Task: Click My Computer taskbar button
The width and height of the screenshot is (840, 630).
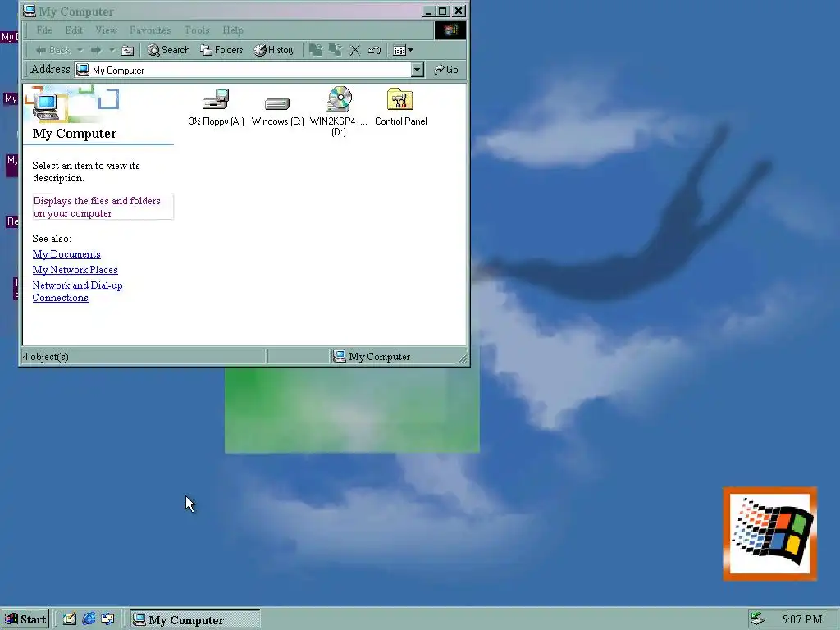Action: pyautogui.click(x=195, y=619)
